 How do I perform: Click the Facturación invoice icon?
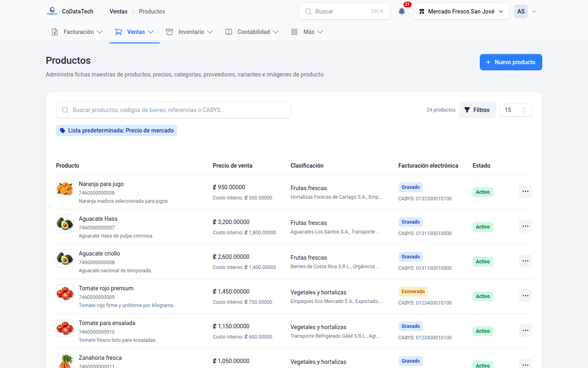[55, 32]
